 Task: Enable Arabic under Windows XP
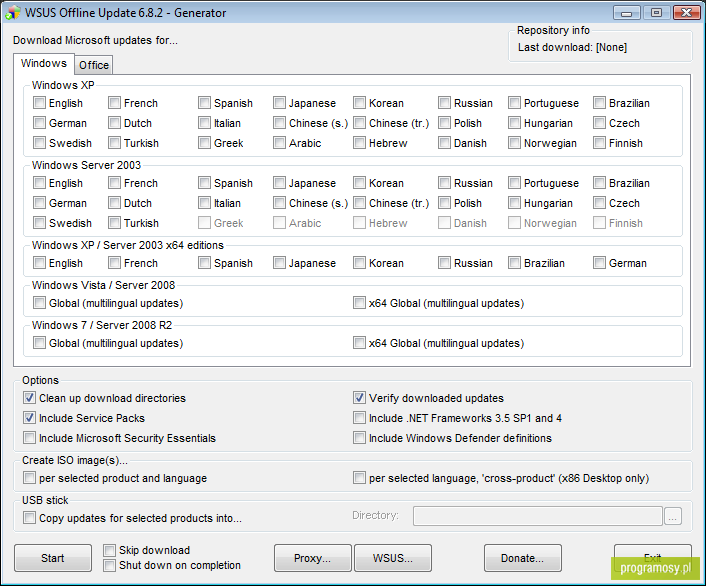(280, 143)
